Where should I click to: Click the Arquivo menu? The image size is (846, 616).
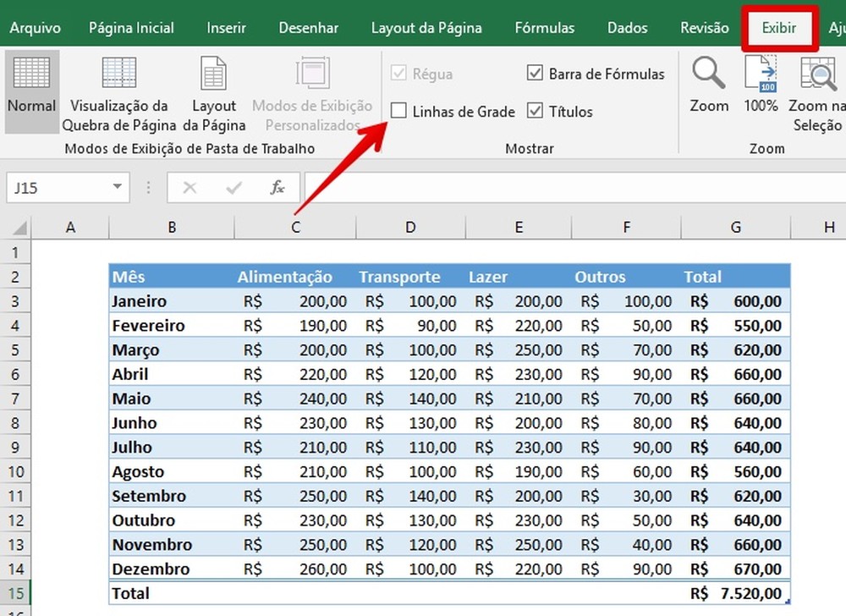pos(34,27)
